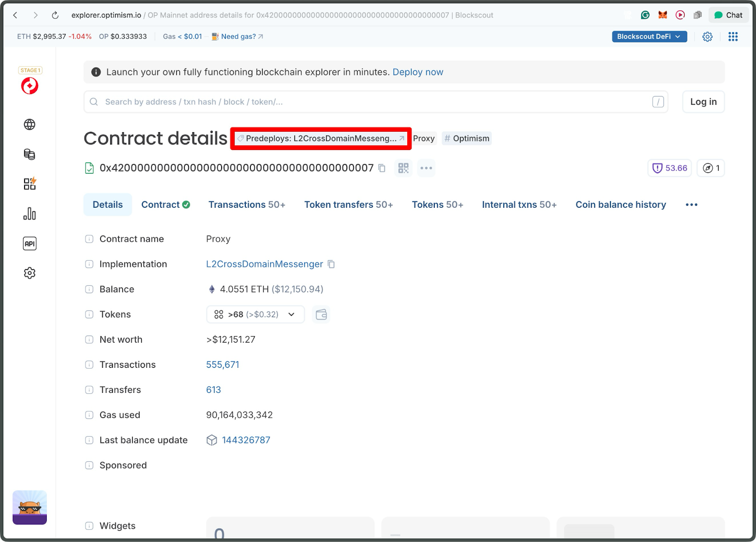Open the >68 tokens dropdown
The height and width of the screenshot is (542, 756).
click(x=255, y=314)
